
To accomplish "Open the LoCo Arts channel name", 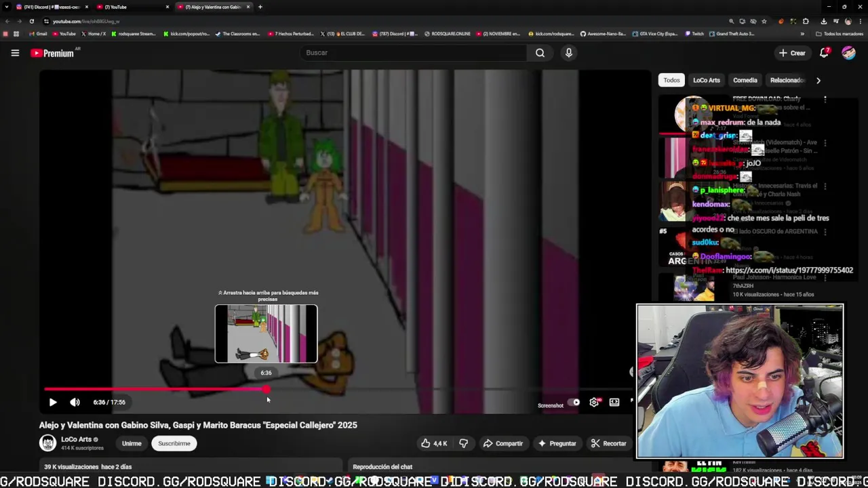I will [76, 439].
